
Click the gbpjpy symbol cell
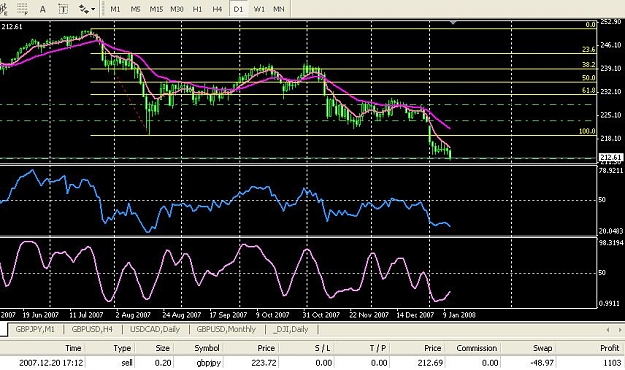click(x=208, y=363)
